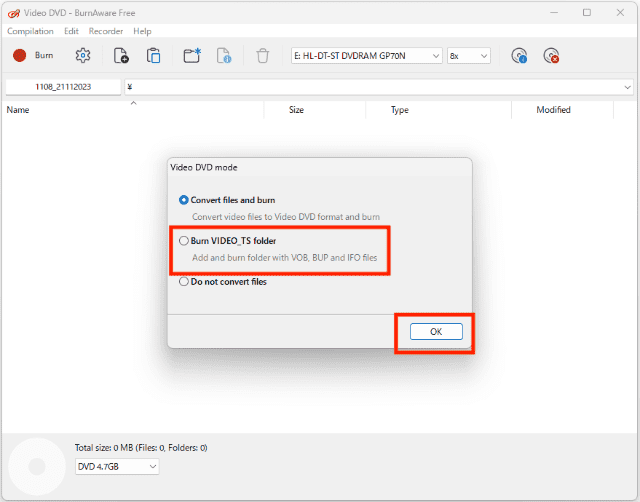Click the disc graphic in bottom panel
The height and width of the screenshot is (502, 640).
[37, 466]
